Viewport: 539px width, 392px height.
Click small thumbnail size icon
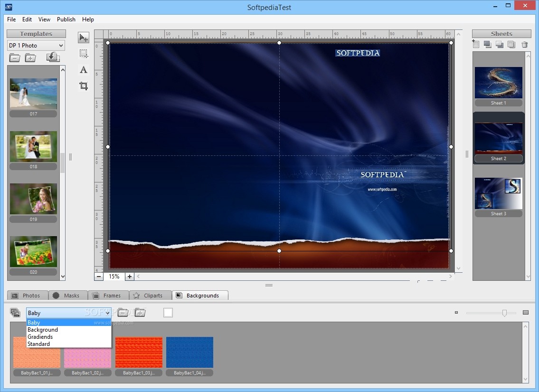coord(456,313)
